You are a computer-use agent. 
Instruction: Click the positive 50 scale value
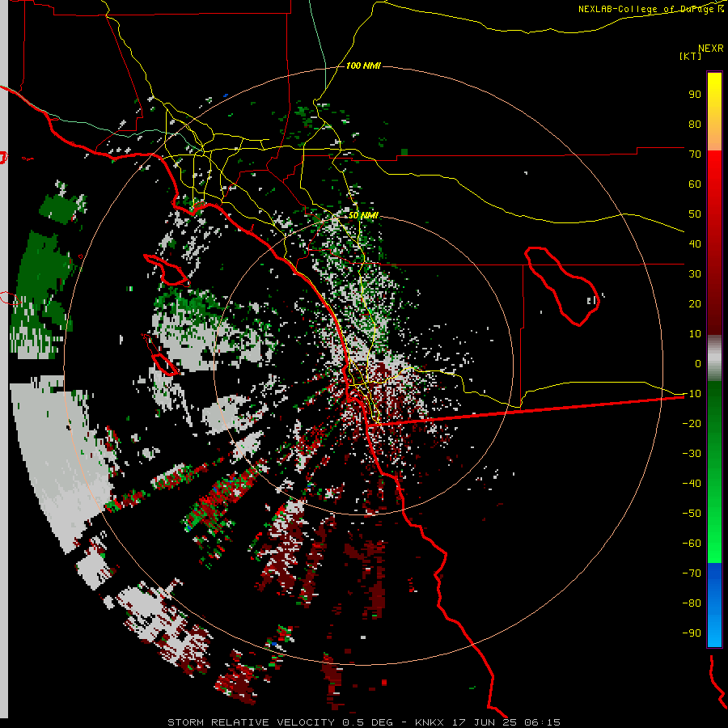(x=695, y=214)
